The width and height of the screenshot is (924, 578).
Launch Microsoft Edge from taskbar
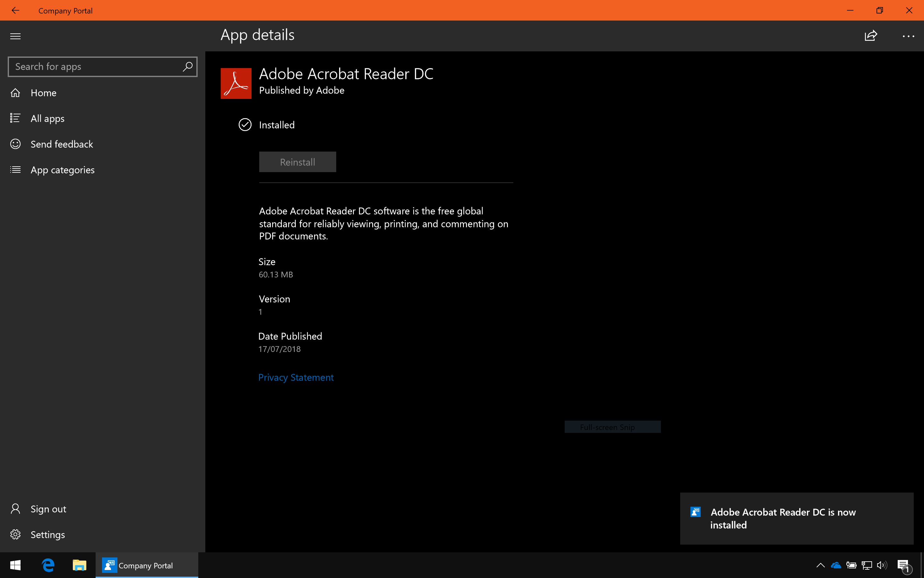(x=48, y=565)
